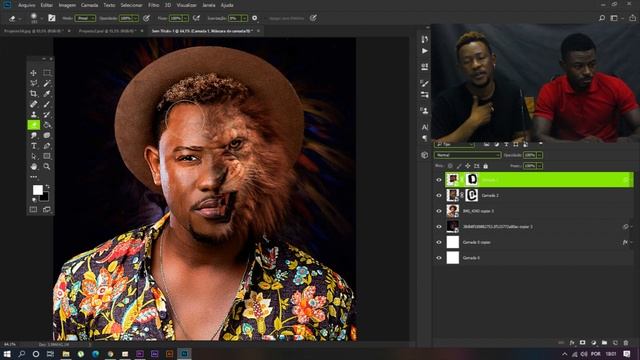Change the screen mode

coord(47,209)
